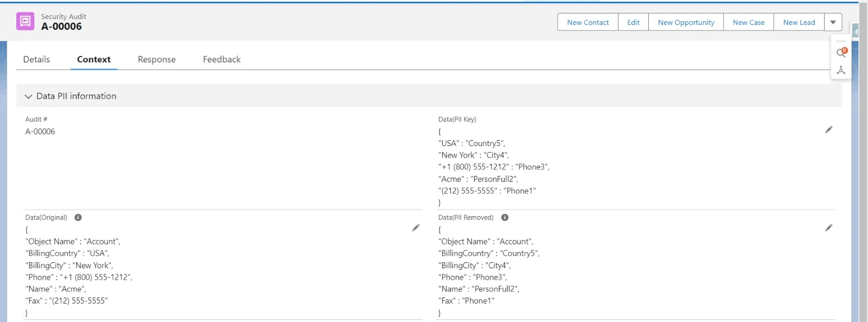This screenshot has height=322, width=868.
Task: Expand the collapsed right side panel arrow
Action: (856, 32)
